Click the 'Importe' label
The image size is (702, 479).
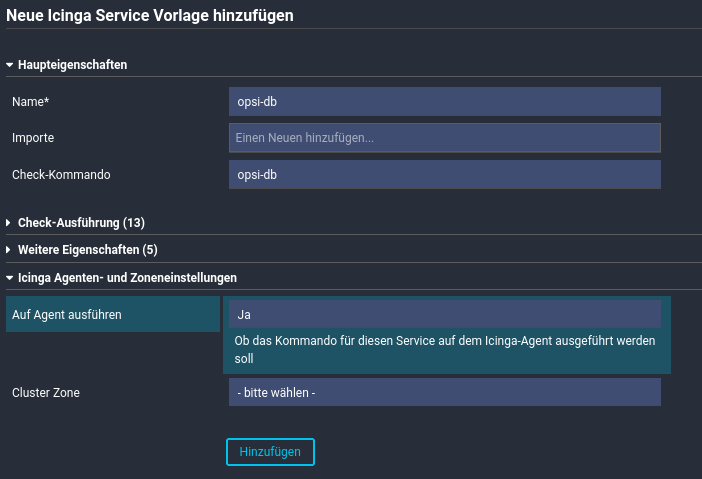pos(33,138)
